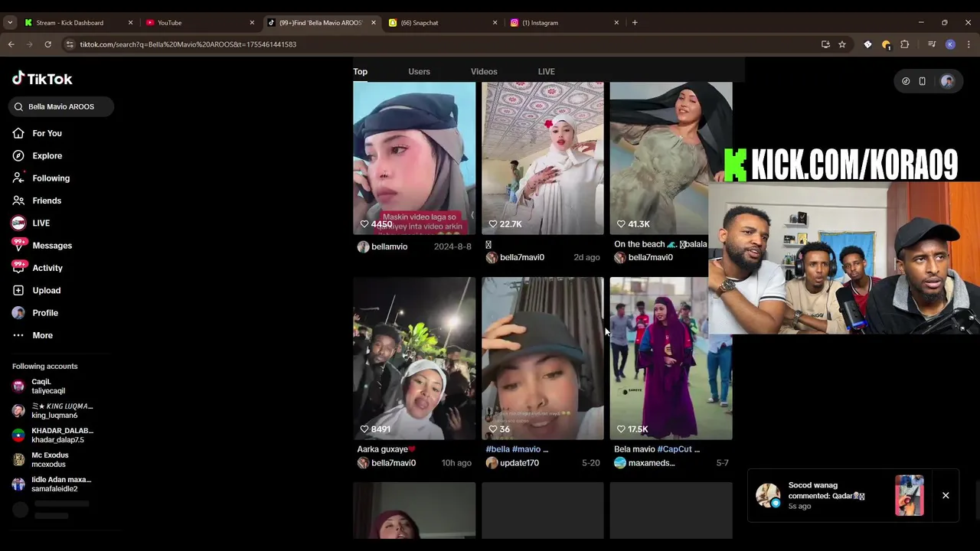Open the media control icon in browser toolbar

932,44
